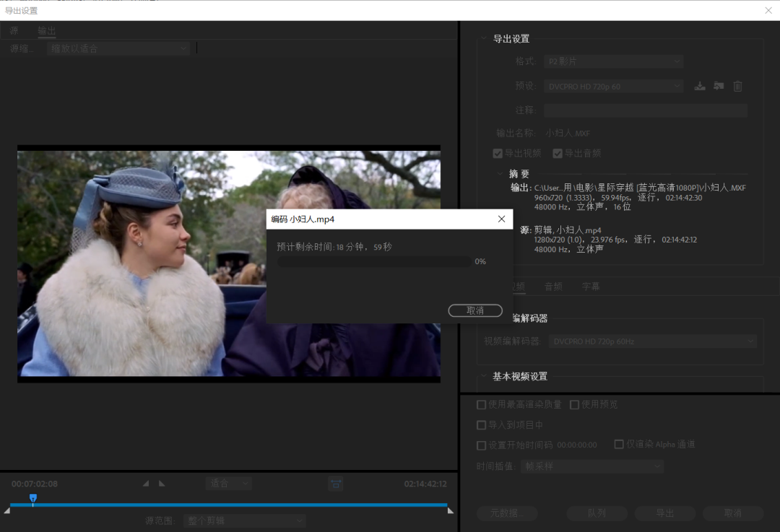Click the encoding progress bar
This screenshot has height=532, width=780.
[374, 261]
